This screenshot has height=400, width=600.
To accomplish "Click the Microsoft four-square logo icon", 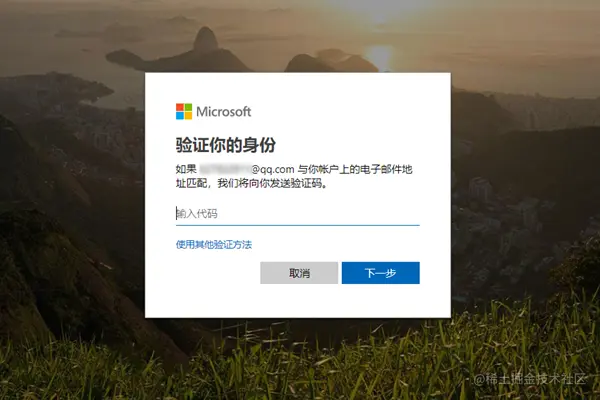I will point(184,111).
